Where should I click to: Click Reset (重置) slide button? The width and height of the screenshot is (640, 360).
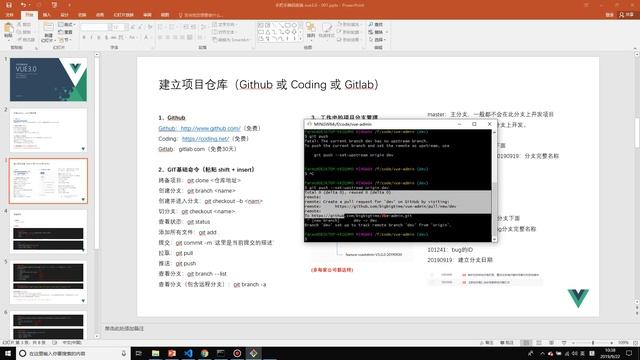(66, 32)
